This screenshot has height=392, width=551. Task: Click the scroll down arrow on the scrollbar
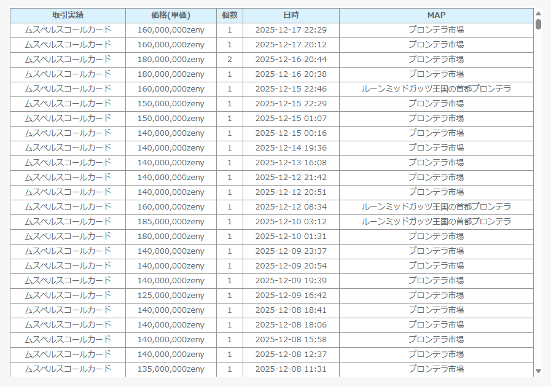click(538, 371)
